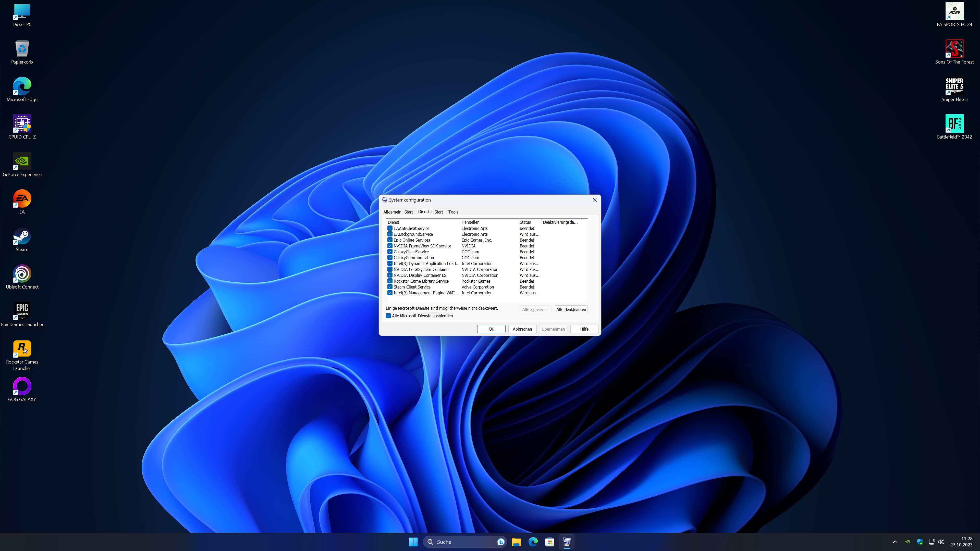The image size is (980, 551).
Task: Click the Alle deaktivieren button
Action: pos(571,309)
